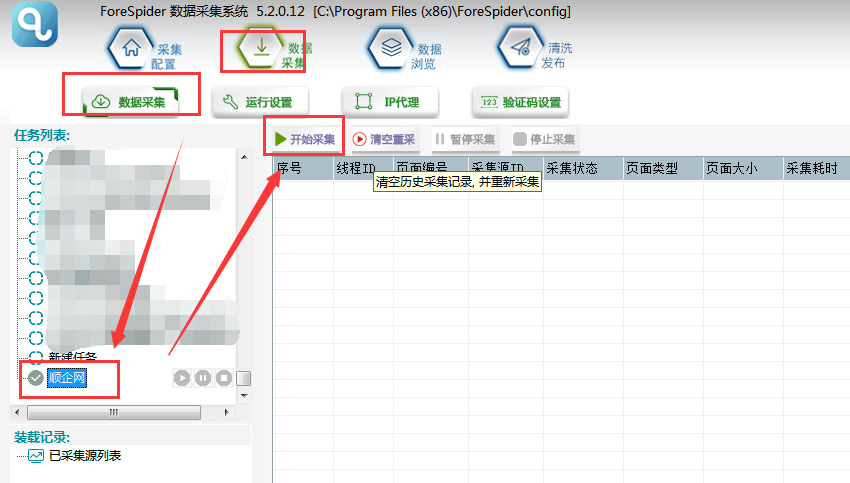Click the task list vertical scrollbar thumb
Screen dimensions: 850x483
(244, 378)
